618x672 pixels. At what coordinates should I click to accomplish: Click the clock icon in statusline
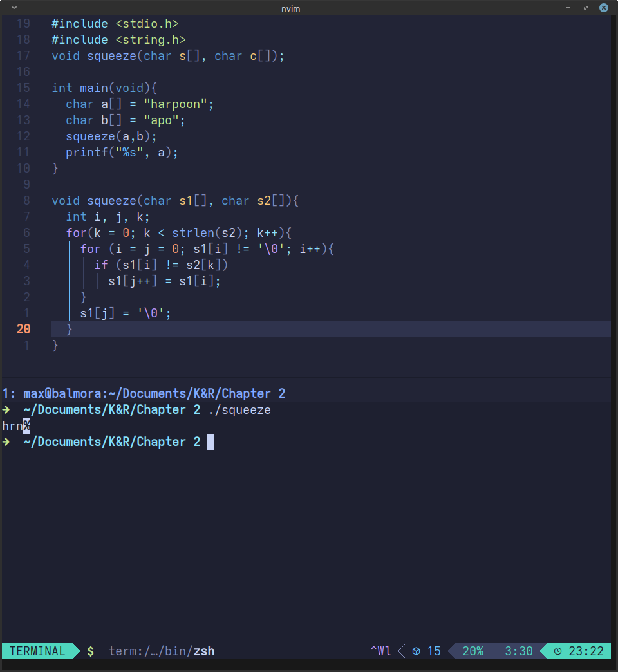coord(557,651)
